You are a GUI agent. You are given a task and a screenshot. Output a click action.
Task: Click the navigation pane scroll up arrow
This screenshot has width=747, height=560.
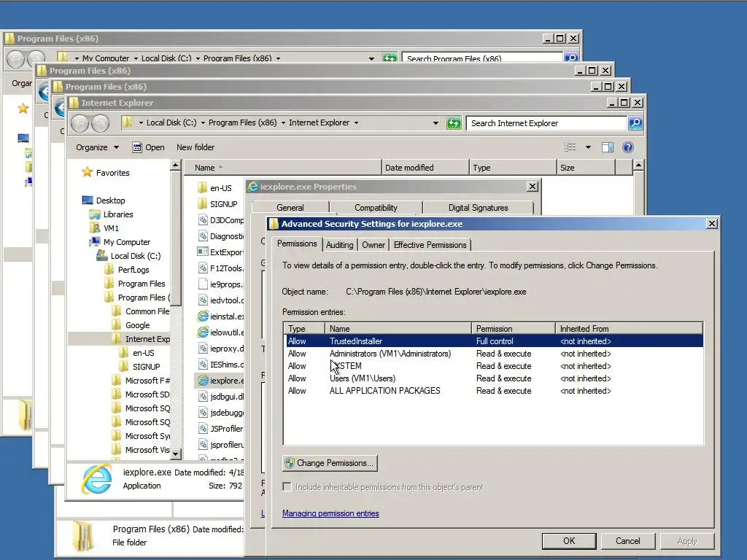(x=175, y=166)
